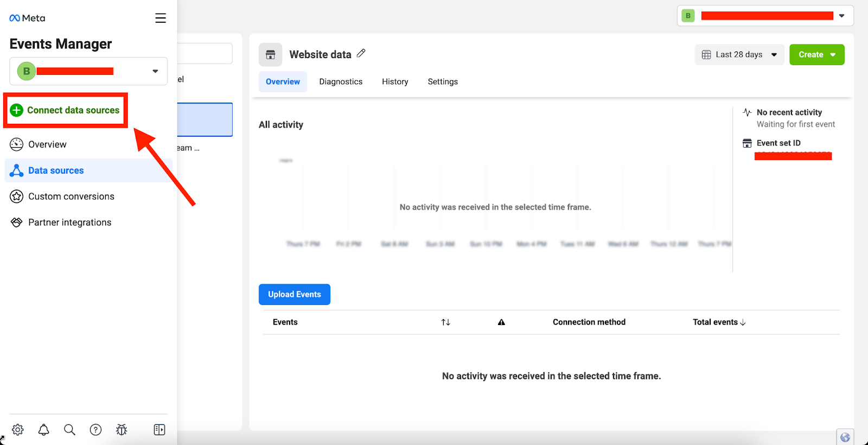Switch to the History tab
Image resolution: width=868 pixels, height=445 pixels.
(x=395, y=82)
